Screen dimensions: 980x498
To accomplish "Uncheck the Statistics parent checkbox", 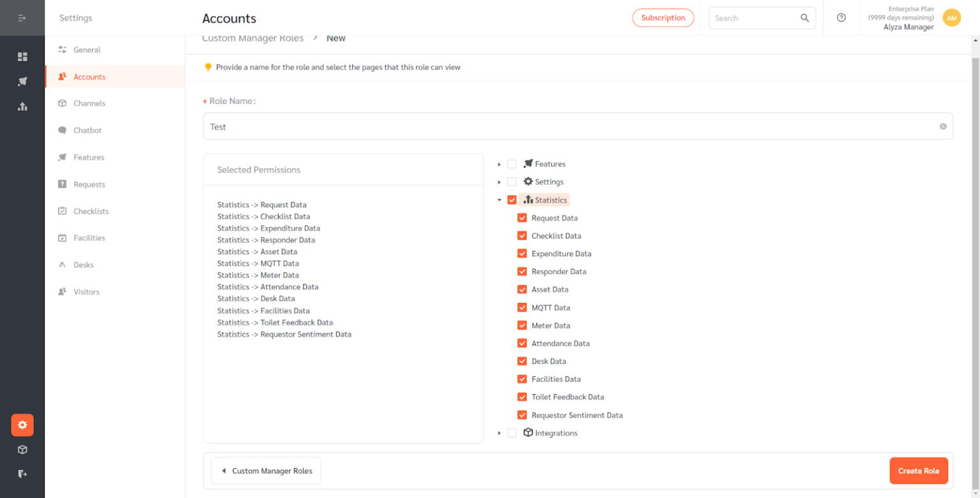I will click(512, 200).
